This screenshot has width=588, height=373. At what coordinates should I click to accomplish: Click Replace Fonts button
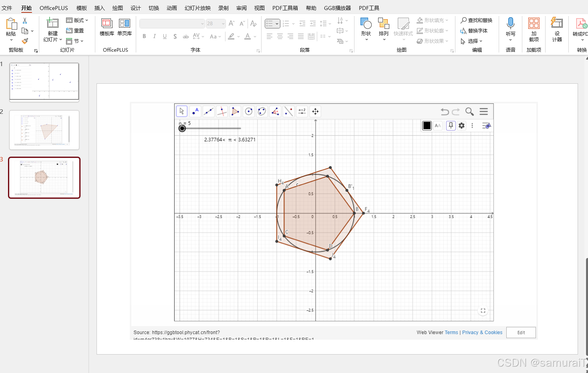pos(474,30)
